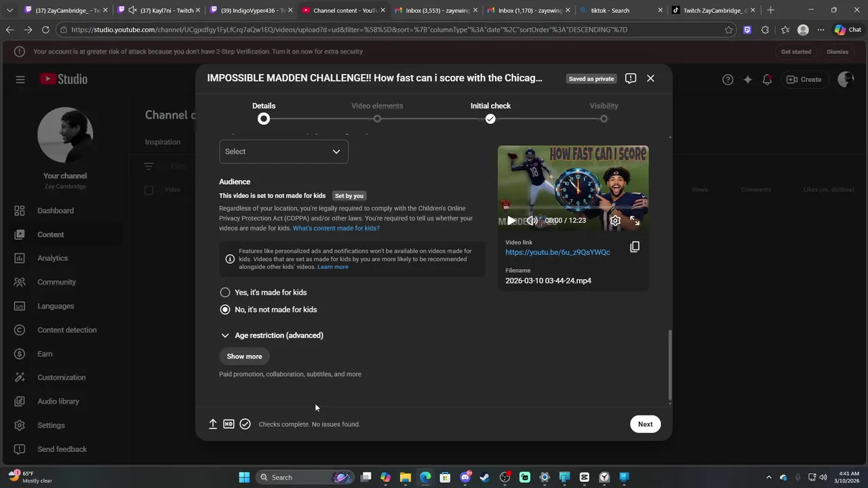Click the Create button in Studio header
Image resolution: width=868 pixels, height=488 pixels.
[x=804, y=79]
